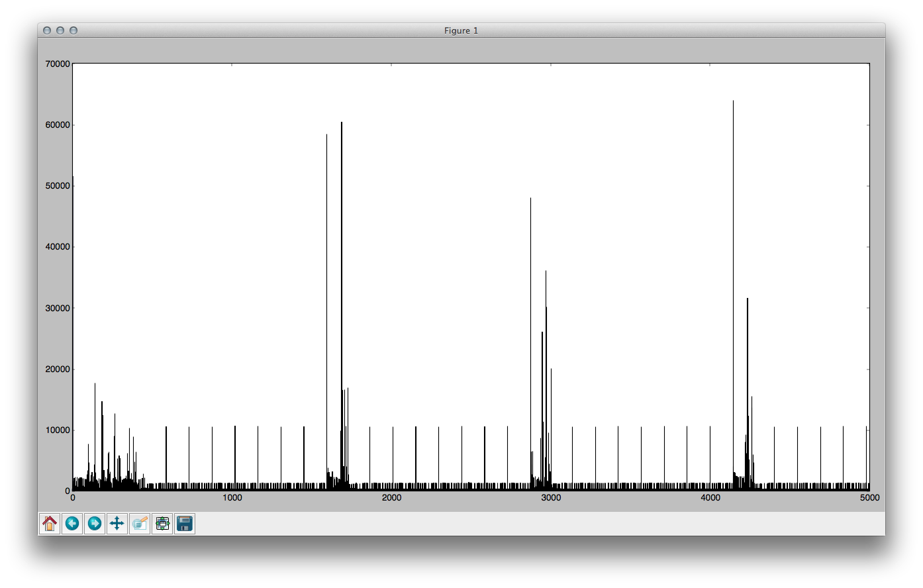
Task: Click the y-axis label 40000
Action: pyautogui.click(x=58, y=246)
